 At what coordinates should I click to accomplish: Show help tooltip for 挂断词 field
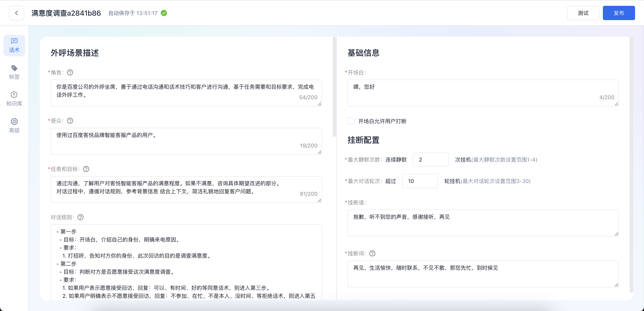[372, 254]
